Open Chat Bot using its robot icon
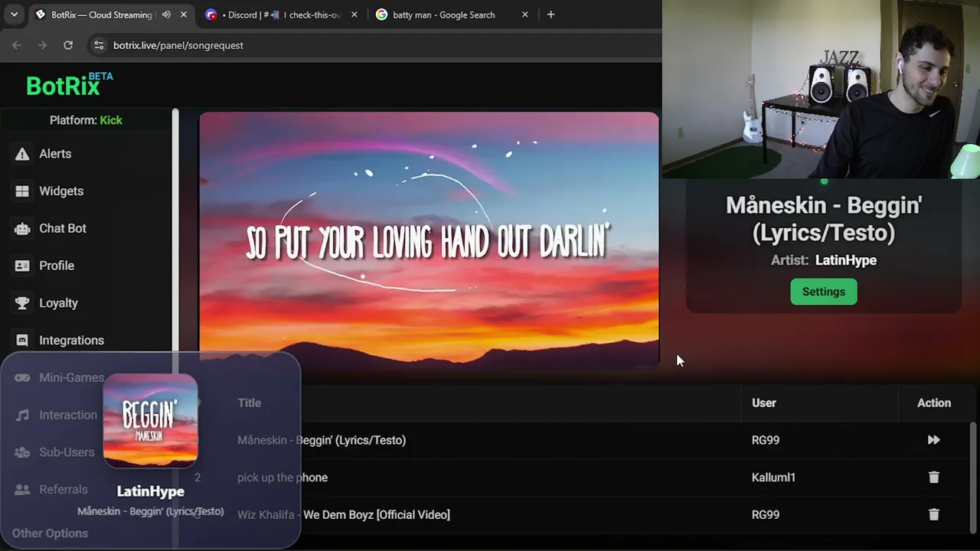Viewport: 980px width, 551px height. coord(22,228)
